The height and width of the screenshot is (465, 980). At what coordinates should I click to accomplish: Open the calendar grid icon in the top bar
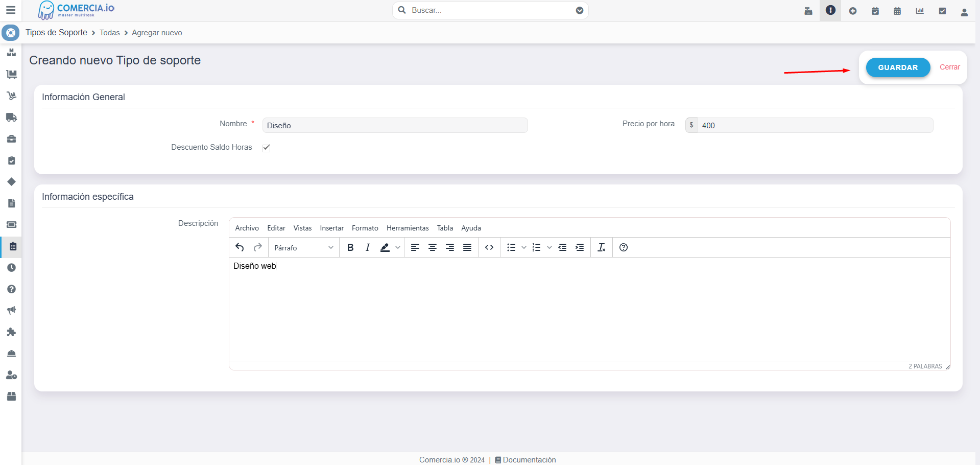[897, 11]
